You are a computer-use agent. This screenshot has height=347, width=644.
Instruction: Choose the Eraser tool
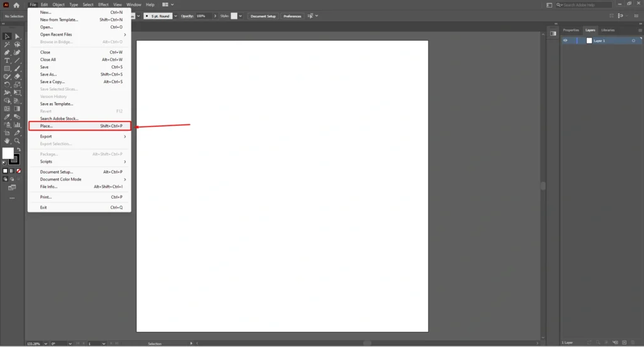17,77
